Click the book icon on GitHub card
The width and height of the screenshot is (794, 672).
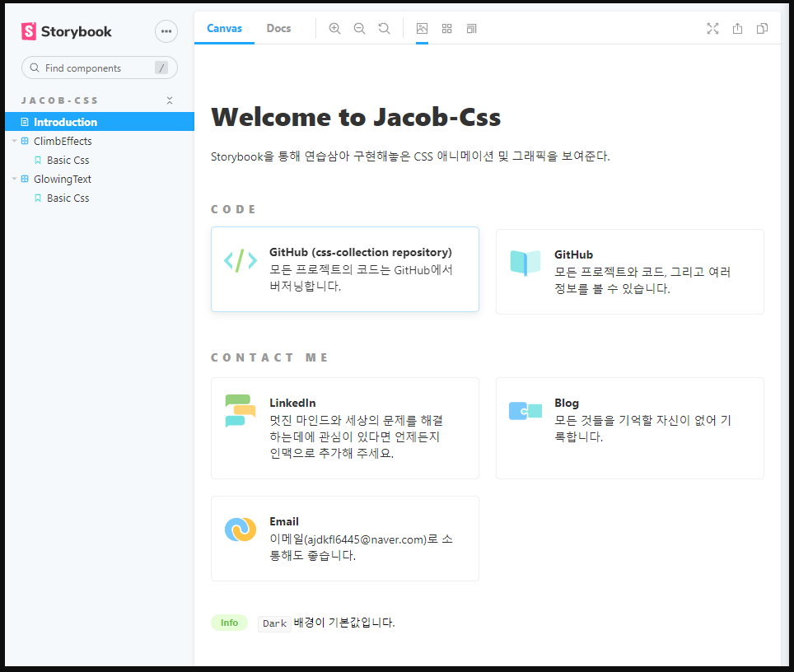[525, 264]
